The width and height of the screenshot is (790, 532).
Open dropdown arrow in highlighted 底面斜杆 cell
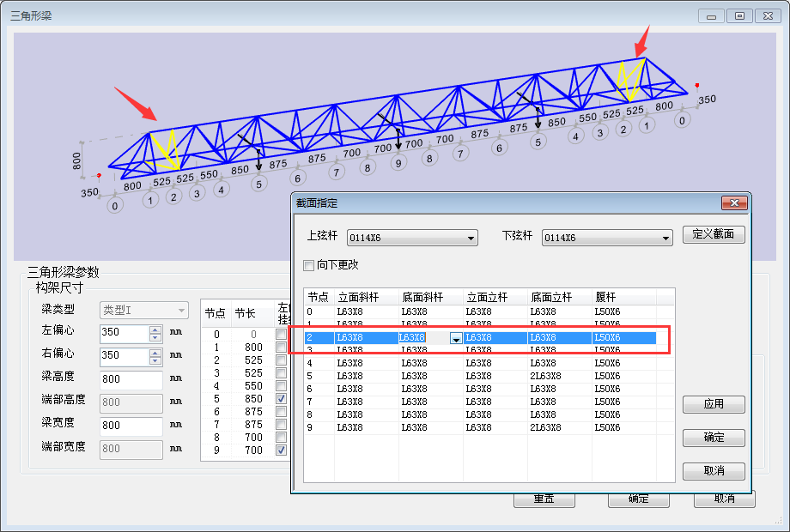point(456,339)
